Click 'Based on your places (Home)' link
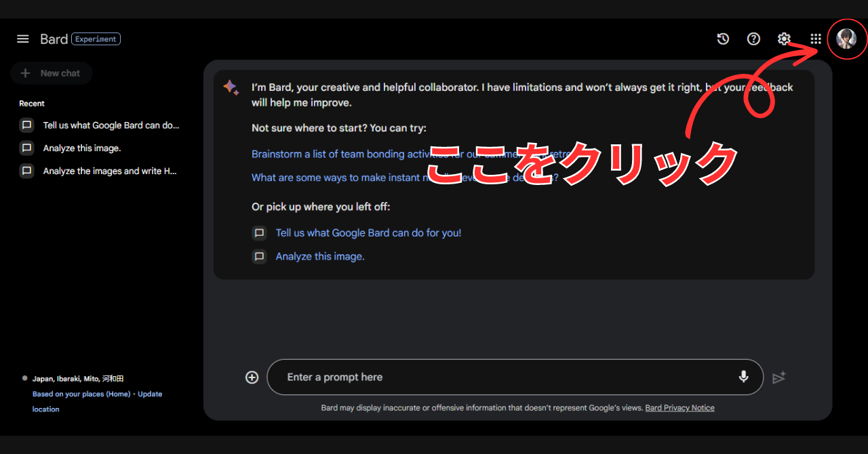Viewport: 868px width, 454px height. [81, 394]
